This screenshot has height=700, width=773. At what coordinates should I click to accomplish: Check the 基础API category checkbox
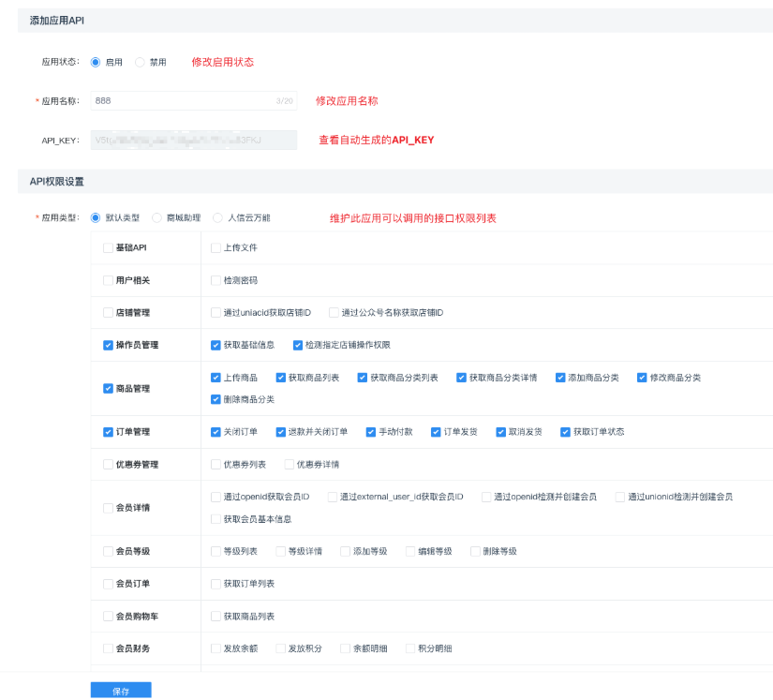[x=108, y=248]
